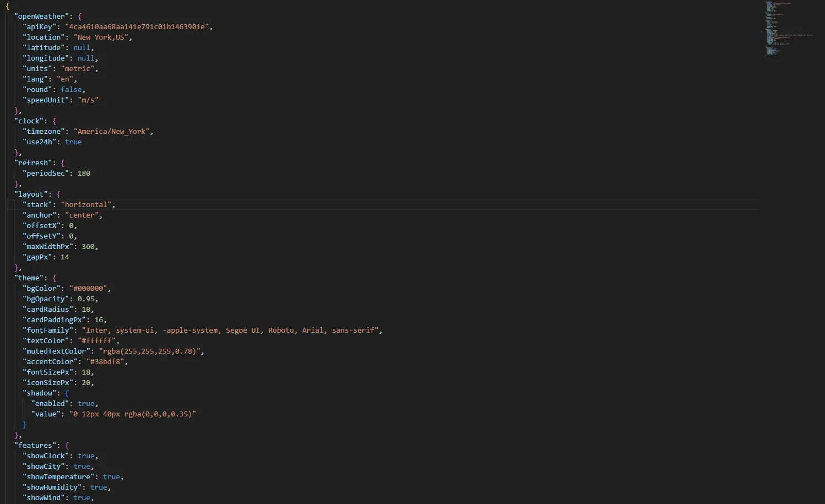Click the periodSec value 180
Image resolution: width=825 pixels, height=504 pixels.
click(x=84, y=173)
